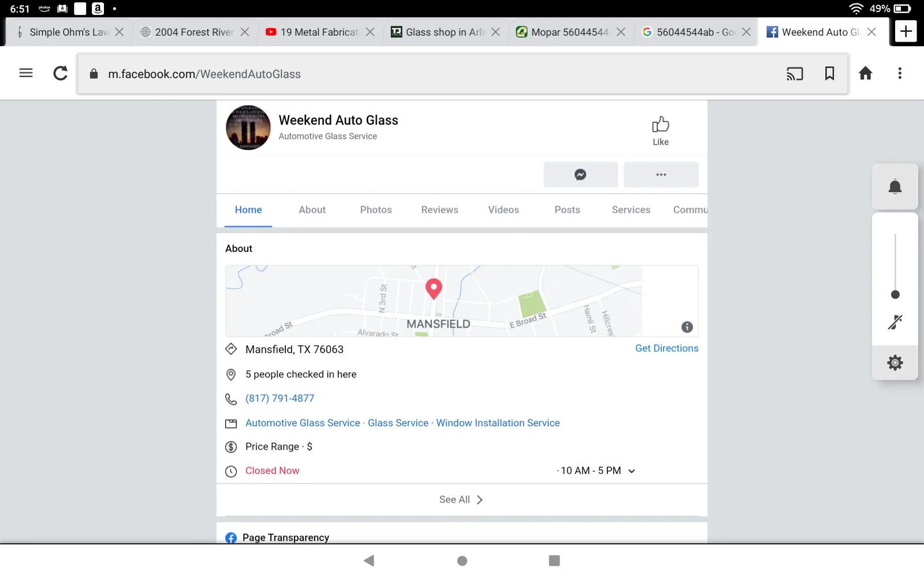Focus the m.facebook.com address bar

tap(463, 74)
